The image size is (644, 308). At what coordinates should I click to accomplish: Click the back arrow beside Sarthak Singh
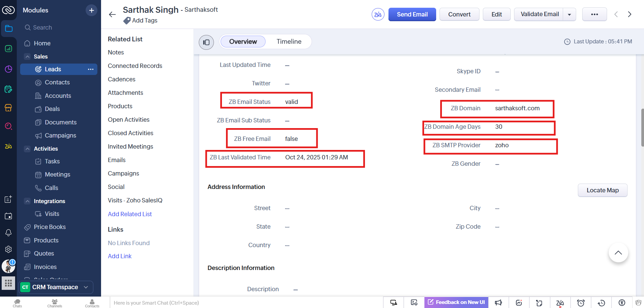(112, 14)
